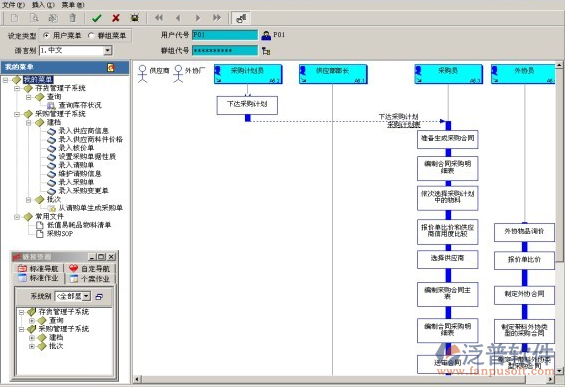The image size is (565, 387).
Task: Select the 用户菜单 radio button
Action: 46,35
